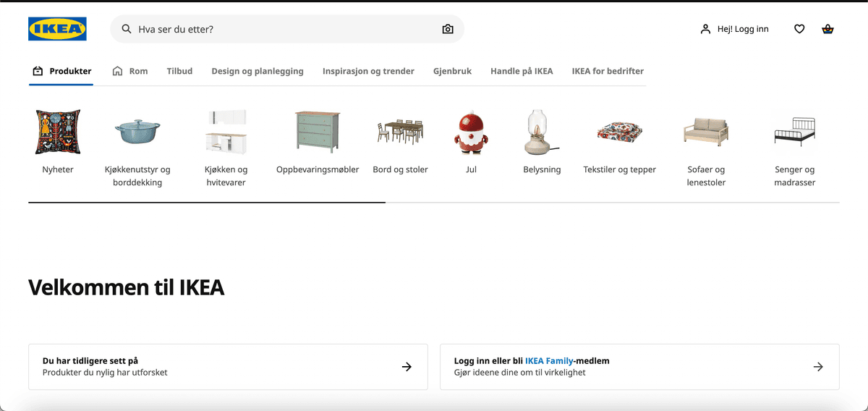Viewport: 868px width, 411px height.
Task: Open the shopping basket icon
Action: click(x=828, y=29)
